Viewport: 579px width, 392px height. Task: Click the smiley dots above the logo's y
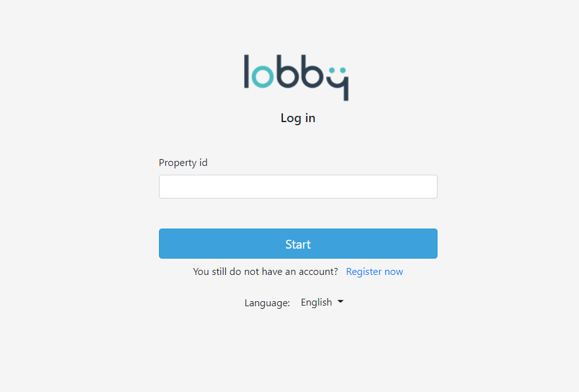point(337,70)
